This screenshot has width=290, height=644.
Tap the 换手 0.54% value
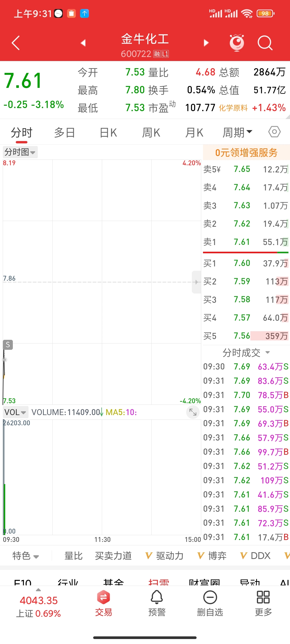(201, 90)
